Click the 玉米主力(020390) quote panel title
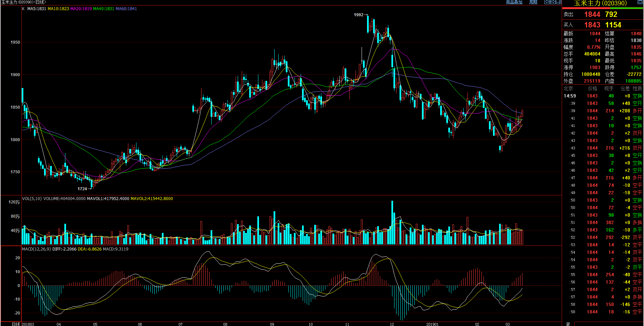The width and height of the screenshot is (644, 326). tap(600, 3)
